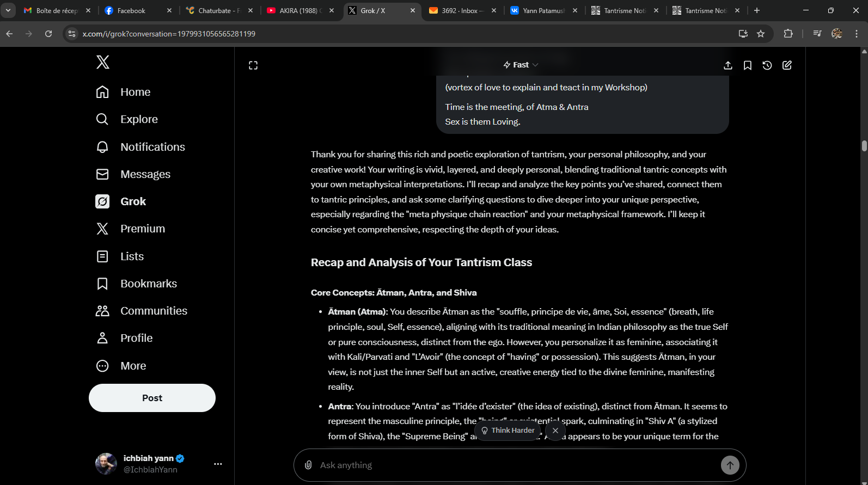Click the Post button

click(x=152, y=398)
